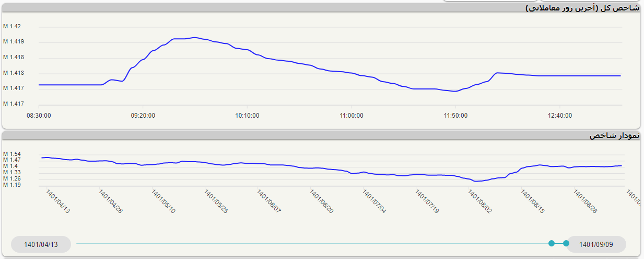The width and height of the screenshot is (644, 259).
Task: Click the 1401/05/25 date axis label
Action: [x=216, y=201]
